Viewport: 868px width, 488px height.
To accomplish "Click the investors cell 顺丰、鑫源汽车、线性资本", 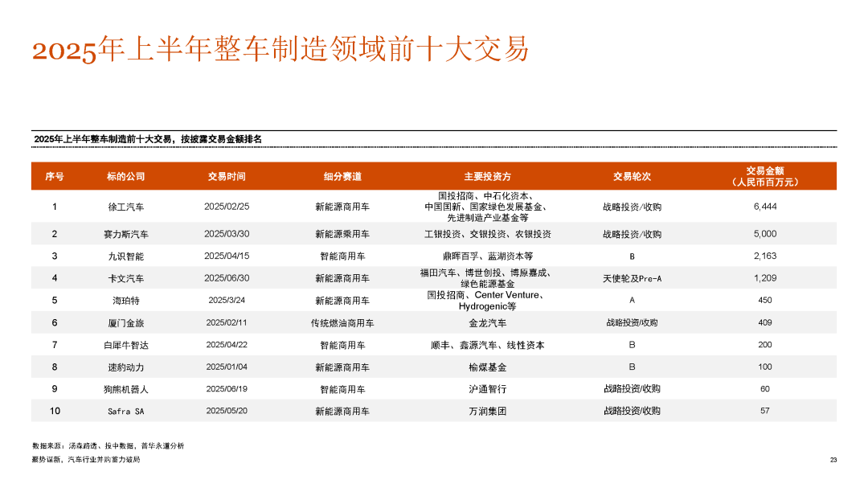I will (487, 345).
